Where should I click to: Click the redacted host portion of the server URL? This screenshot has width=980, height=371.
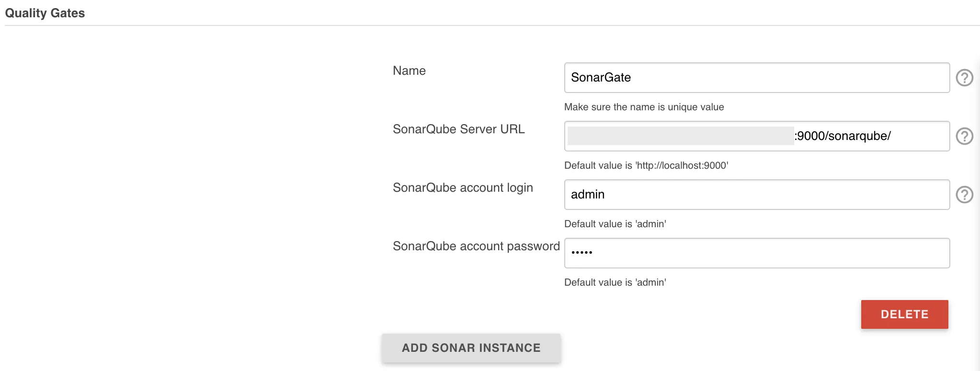[x=680, y=136]
